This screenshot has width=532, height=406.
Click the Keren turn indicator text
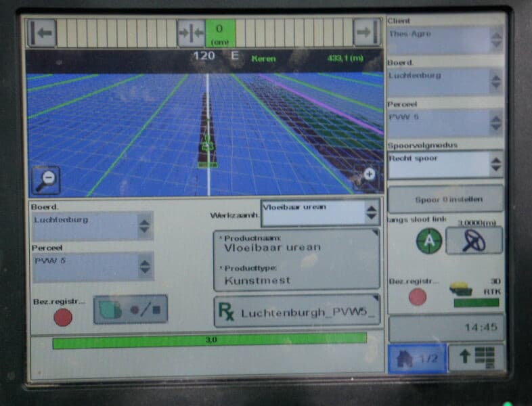[x=263, y=59]
